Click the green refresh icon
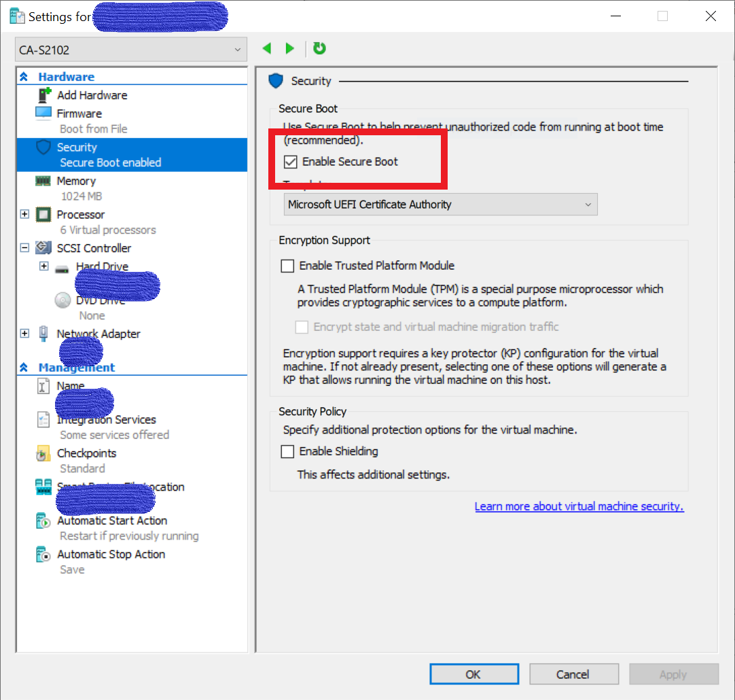The height and width of the screenshot is (700, 735). click(319, 49)
